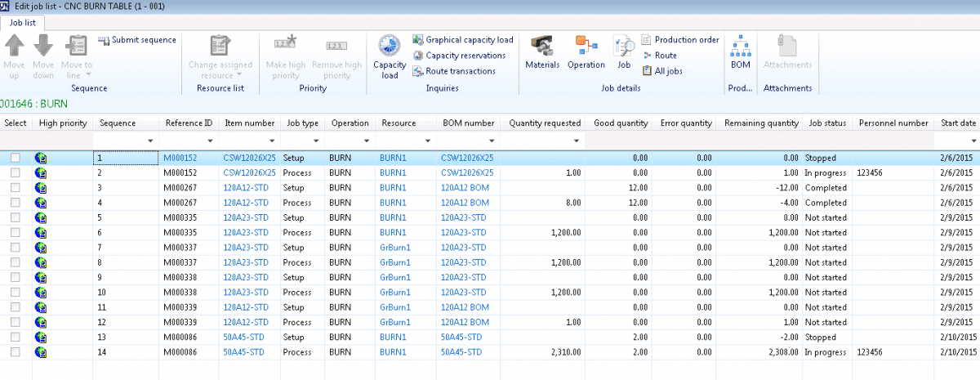
Task: Open the Resource column filter dropdown
Action: pos(426,141)
